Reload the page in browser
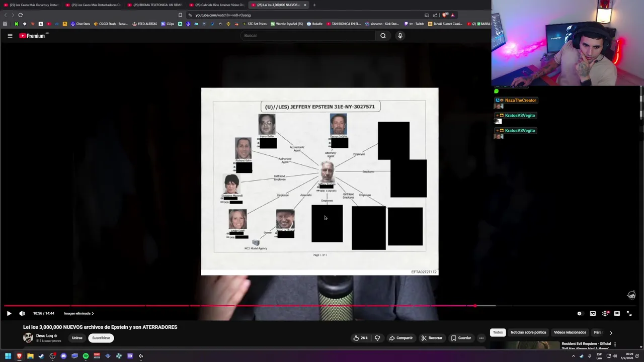This screenshot has height=362, width=644. coord(21,15)
